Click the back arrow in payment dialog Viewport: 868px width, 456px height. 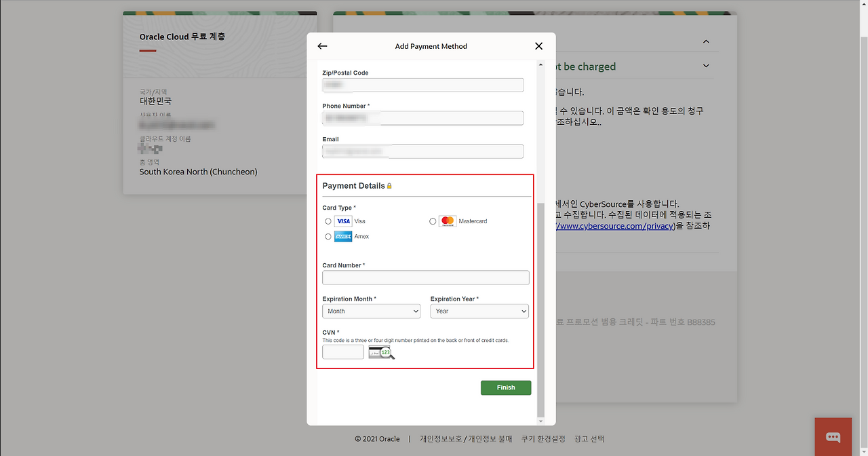point(322,46)
